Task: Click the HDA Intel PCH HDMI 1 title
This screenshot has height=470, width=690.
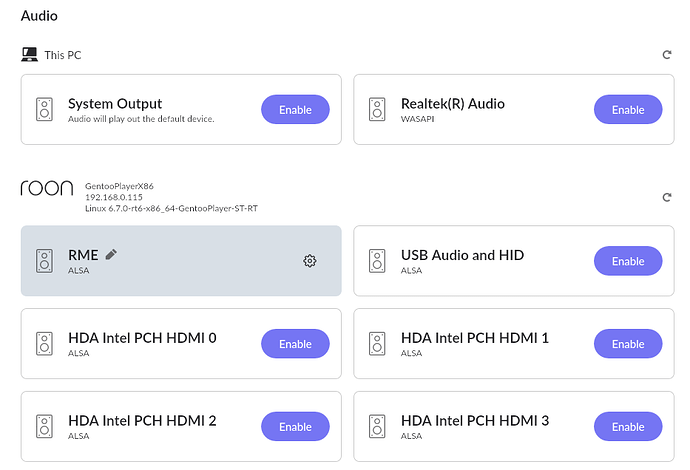Action: point(475,338)
